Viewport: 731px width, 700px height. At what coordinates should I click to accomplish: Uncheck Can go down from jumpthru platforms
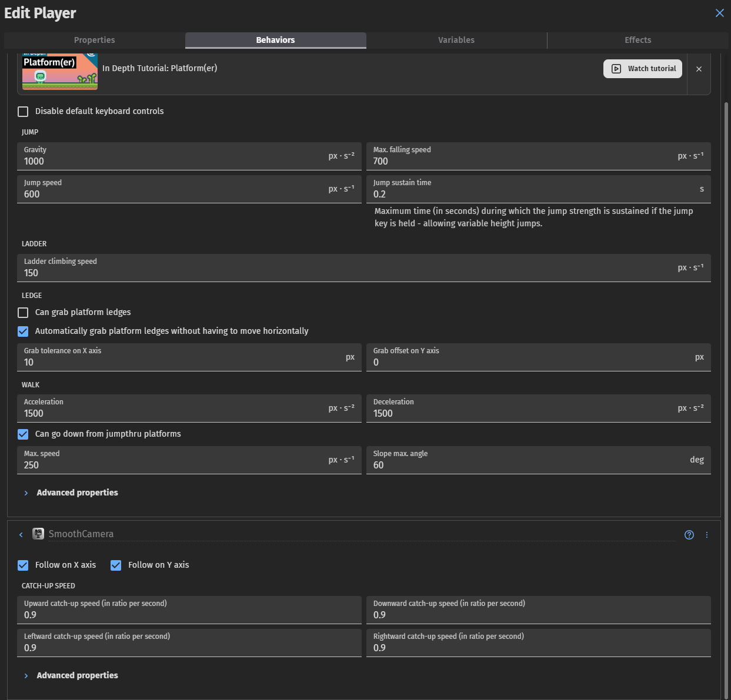[x=23, y=434]
